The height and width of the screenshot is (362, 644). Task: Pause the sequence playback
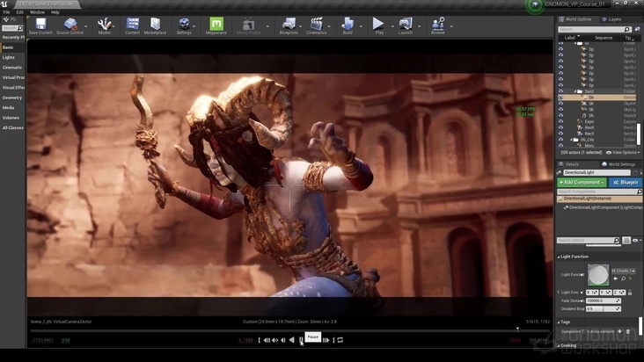pos(301,340)
